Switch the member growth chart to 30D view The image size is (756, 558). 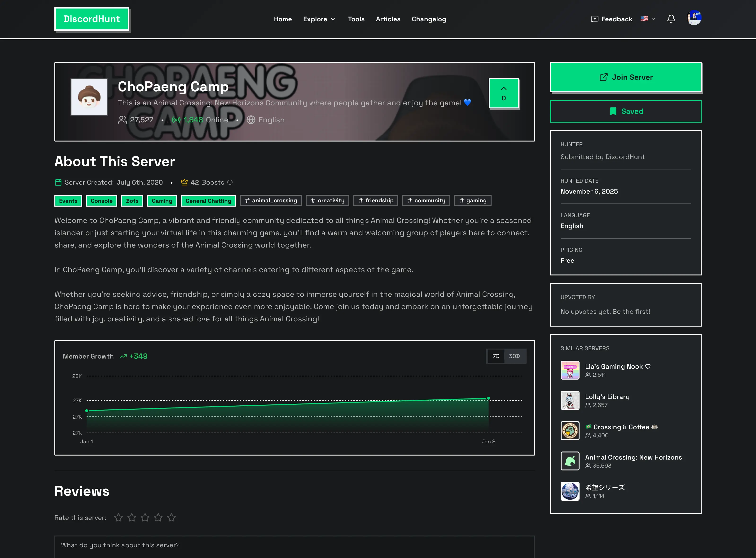pos(514,356)
